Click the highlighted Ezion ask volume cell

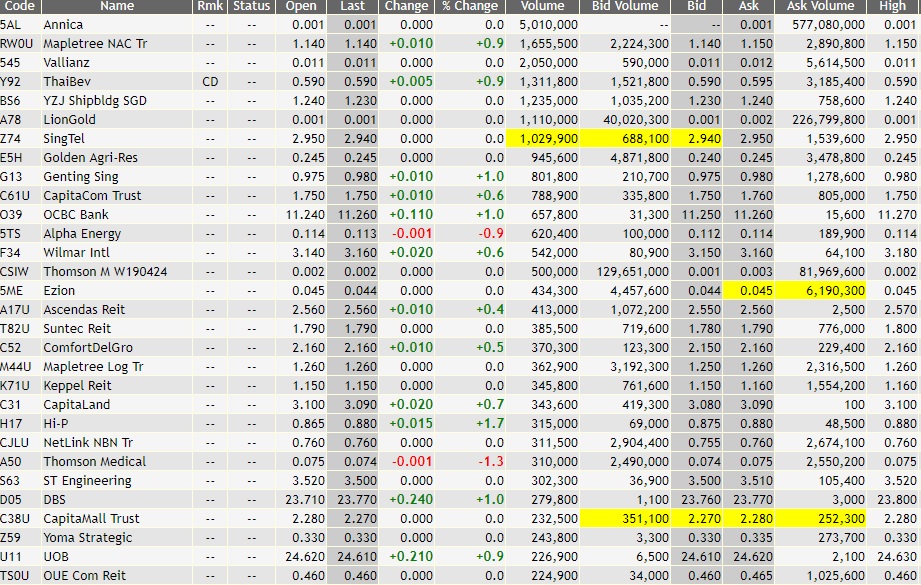click(830, 290)
